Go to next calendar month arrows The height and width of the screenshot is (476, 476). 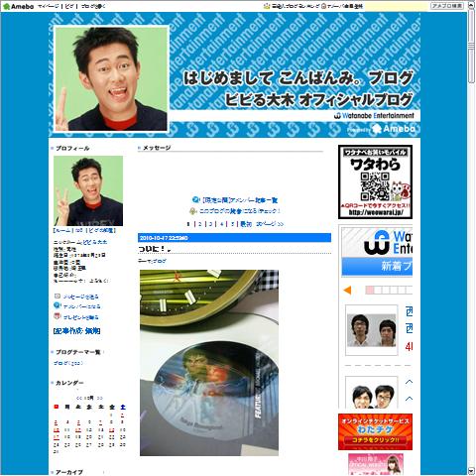(99, 398)
